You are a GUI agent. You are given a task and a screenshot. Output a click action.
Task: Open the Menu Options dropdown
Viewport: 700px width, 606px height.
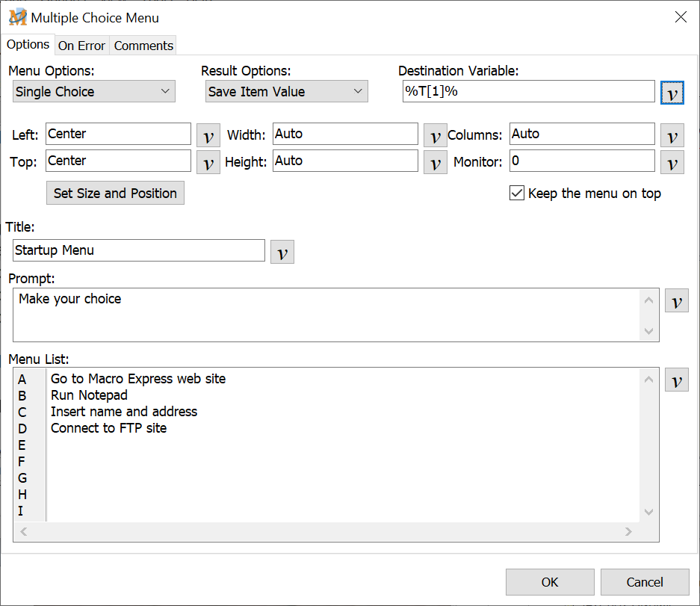pyautogui.click(x=94, y=92)
